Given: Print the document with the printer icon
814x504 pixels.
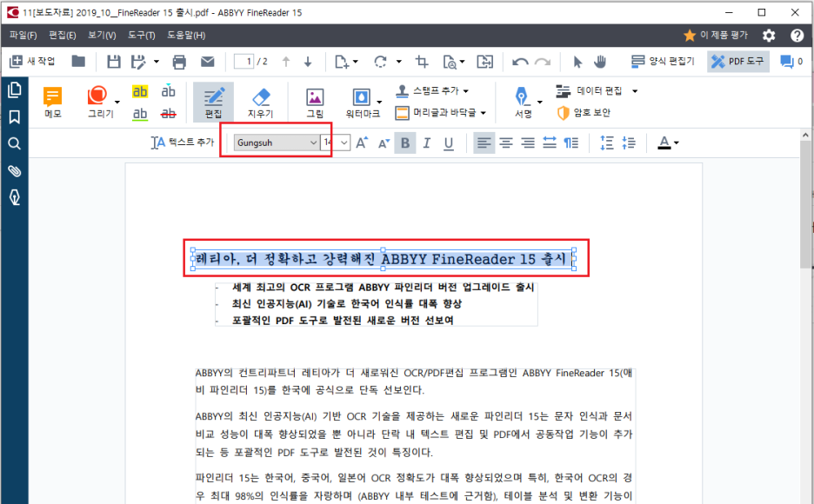Looking at the screenshot, I should click(x=179, y=62).
